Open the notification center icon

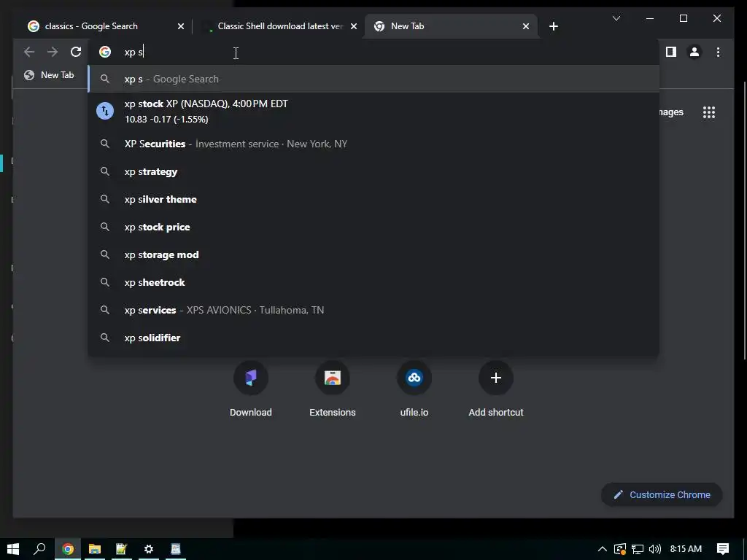(723, 549)
